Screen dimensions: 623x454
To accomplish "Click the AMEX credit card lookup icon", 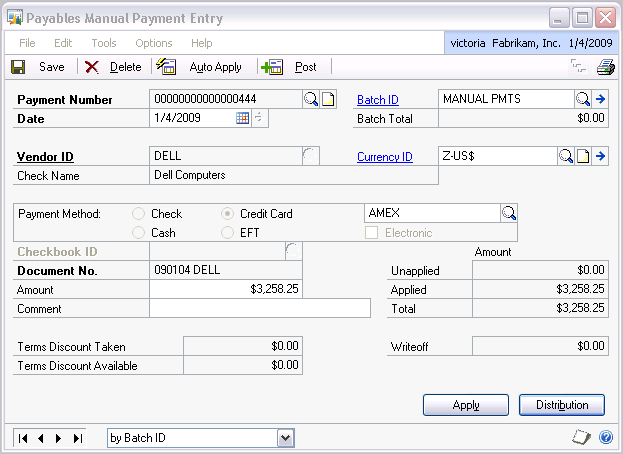I will point(509,213).
